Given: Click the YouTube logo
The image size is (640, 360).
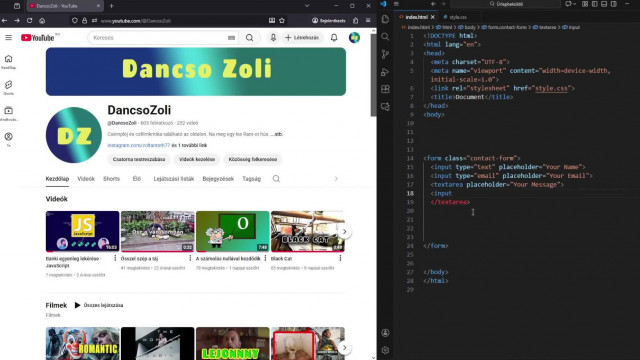Looking at the screenshot, I should (38, 38).
